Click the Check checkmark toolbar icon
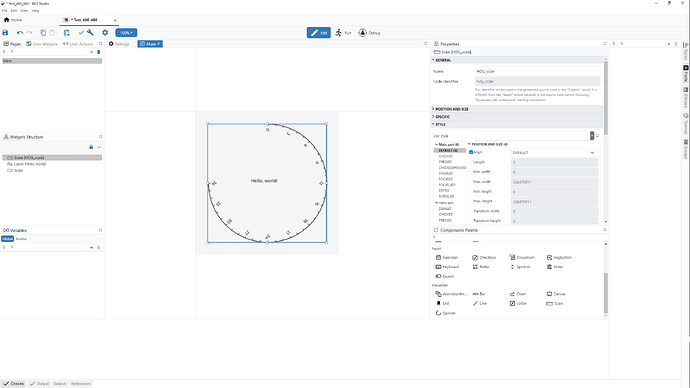 [x=81, y=33]
